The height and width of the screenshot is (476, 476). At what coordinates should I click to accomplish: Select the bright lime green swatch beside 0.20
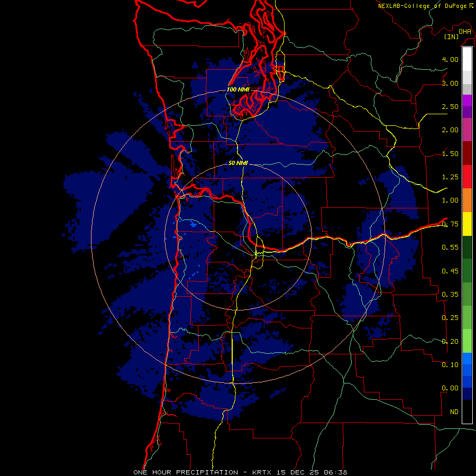click(x=467, y=341)
